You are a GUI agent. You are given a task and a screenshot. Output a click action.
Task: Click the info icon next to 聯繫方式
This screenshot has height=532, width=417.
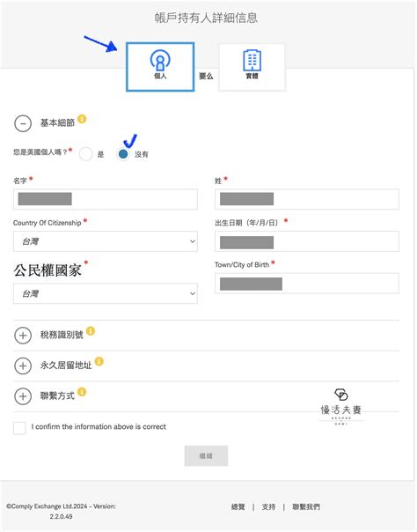coord(82,392)
